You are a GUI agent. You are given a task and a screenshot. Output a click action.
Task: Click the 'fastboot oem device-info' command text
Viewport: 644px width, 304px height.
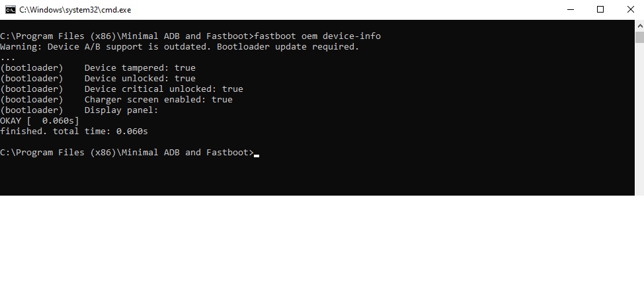point(317,36)
